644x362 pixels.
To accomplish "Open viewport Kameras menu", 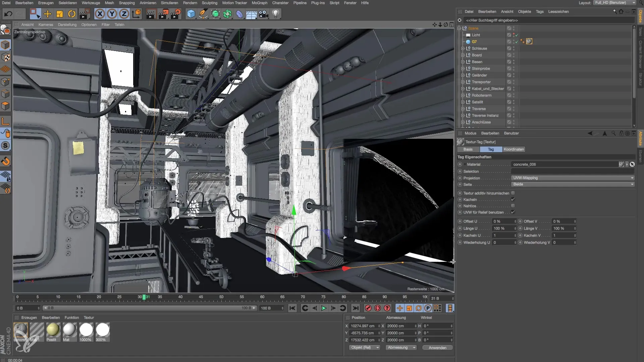I will click(x=46, y=24).
